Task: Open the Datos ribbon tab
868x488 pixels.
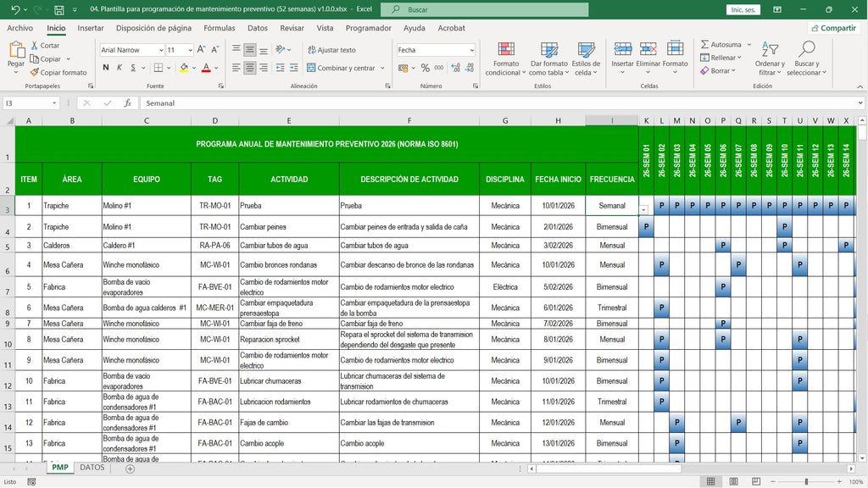Action: coord(258,28)
